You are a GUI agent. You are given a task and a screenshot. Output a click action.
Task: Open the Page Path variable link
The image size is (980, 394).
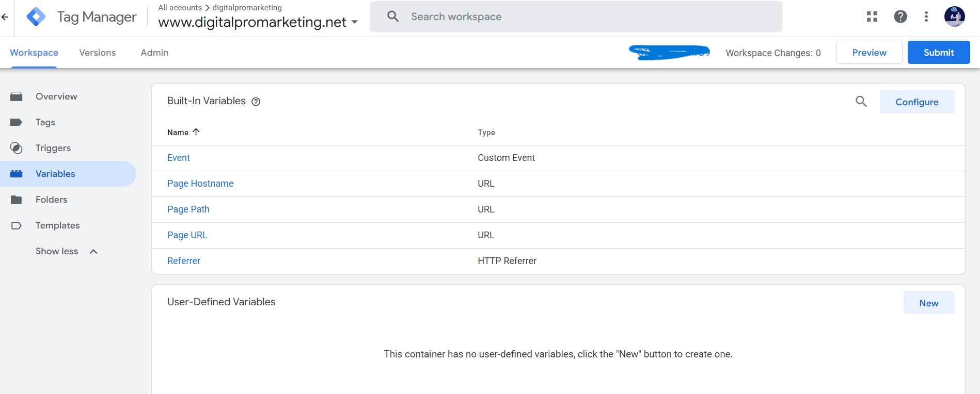click(x=188, y=209)
